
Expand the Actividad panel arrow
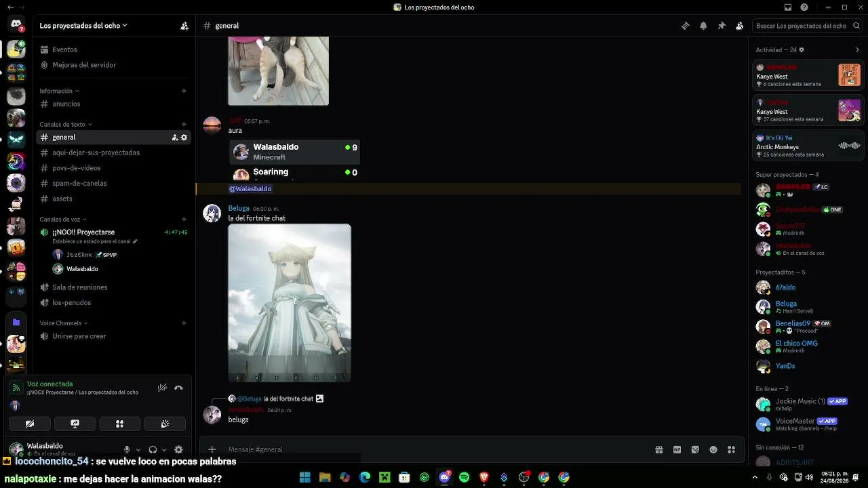857,50
